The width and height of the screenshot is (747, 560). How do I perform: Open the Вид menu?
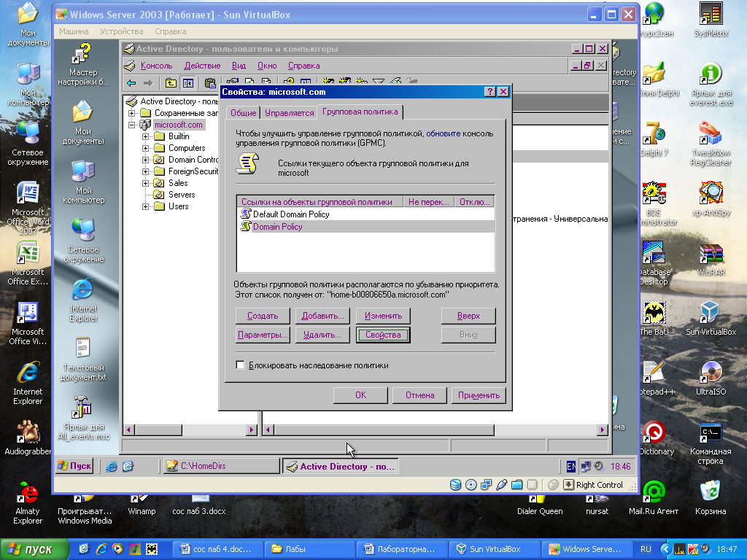tap(239, 66)
